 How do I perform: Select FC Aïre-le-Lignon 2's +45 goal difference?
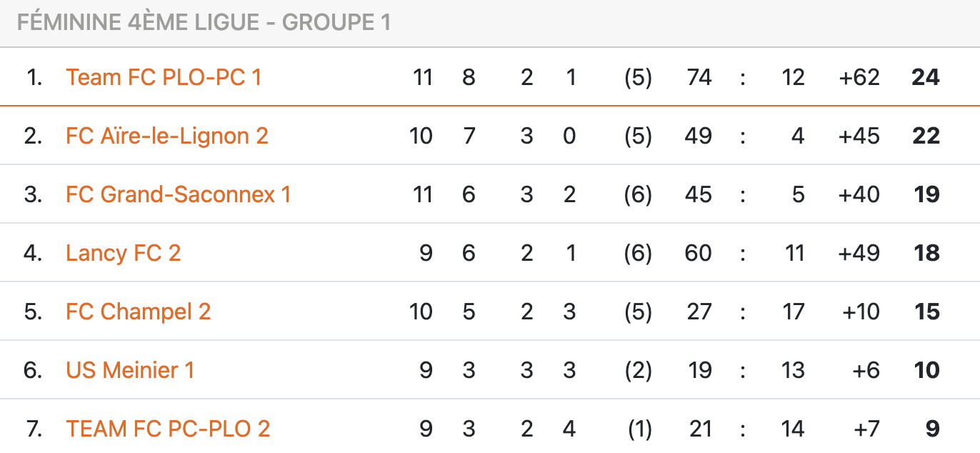pyautogui.click(x=859, y=136)
